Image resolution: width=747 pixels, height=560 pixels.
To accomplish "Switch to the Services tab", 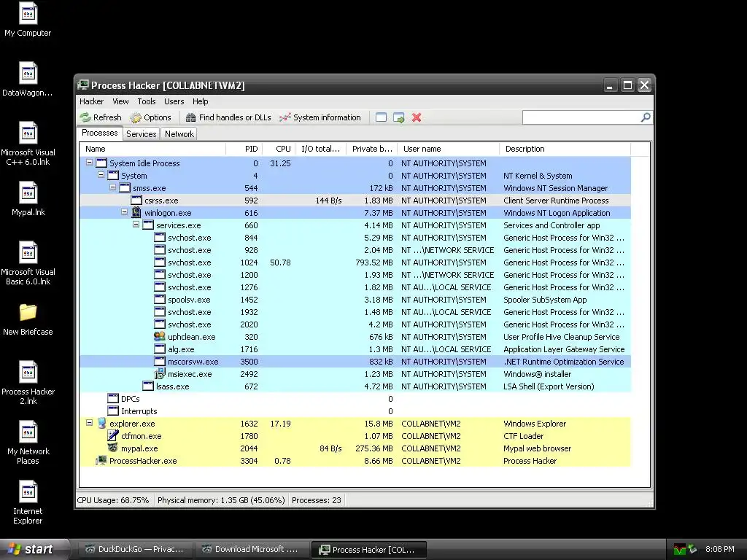I will (141, 134).
